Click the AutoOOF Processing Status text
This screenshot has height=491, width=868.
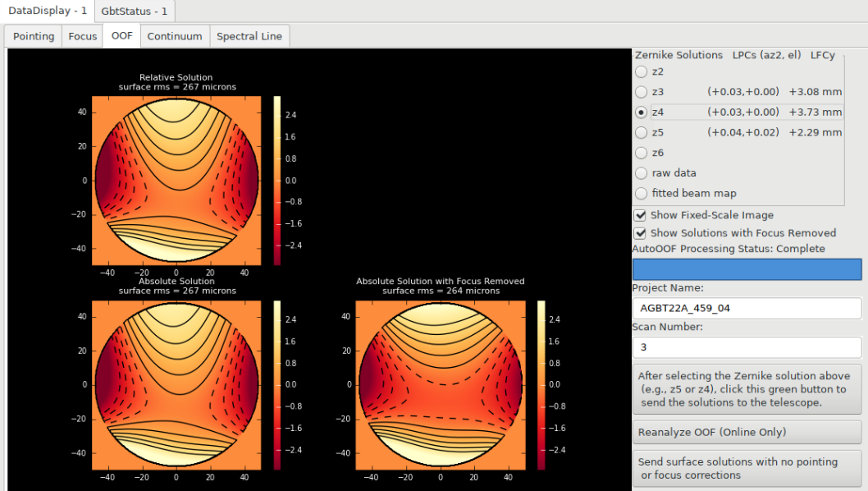[729, 249]
